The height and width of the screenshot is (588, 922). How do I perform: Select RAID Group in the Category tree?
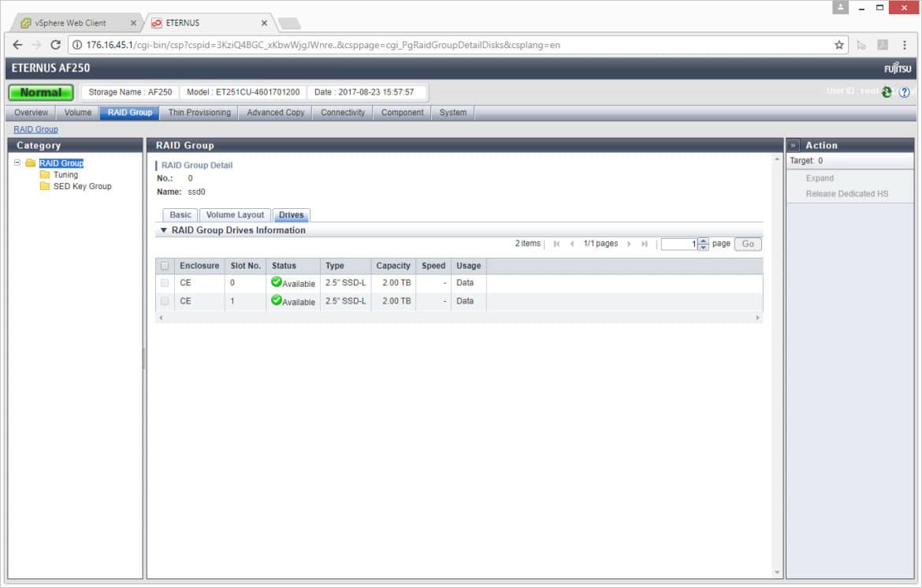point(61,163)
